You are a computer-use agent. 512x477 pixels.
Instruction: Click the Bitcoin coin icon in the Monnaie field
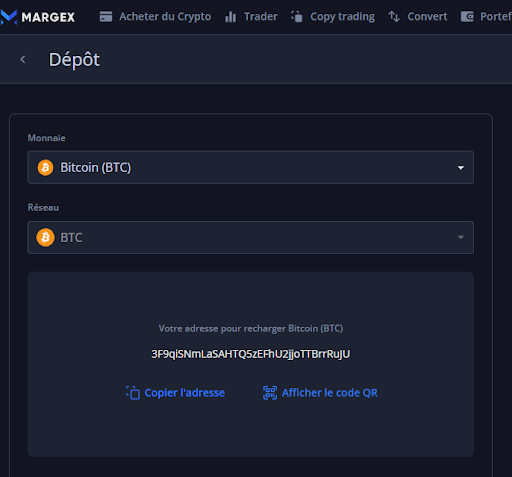click(45, 167)
